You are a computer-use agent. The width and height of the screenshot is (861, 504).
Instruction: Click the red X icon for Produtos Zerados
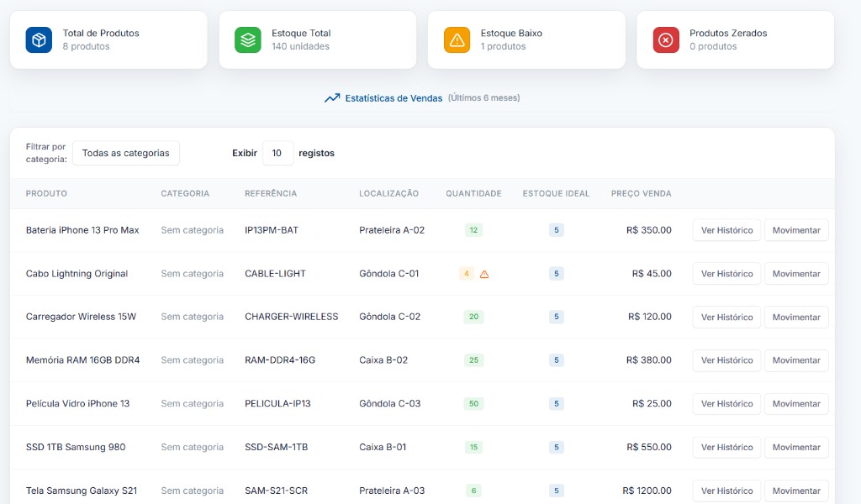coord(666,39)
